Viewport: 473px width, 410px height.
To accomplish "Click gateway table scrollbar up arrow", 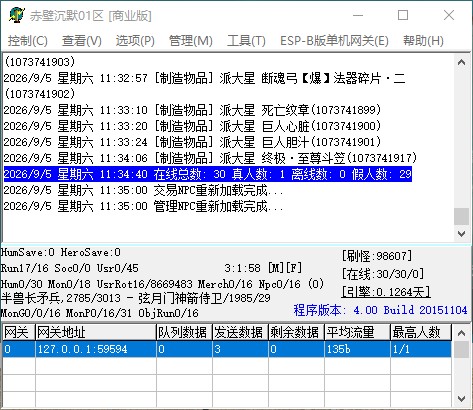I will (x=462, y=333).
